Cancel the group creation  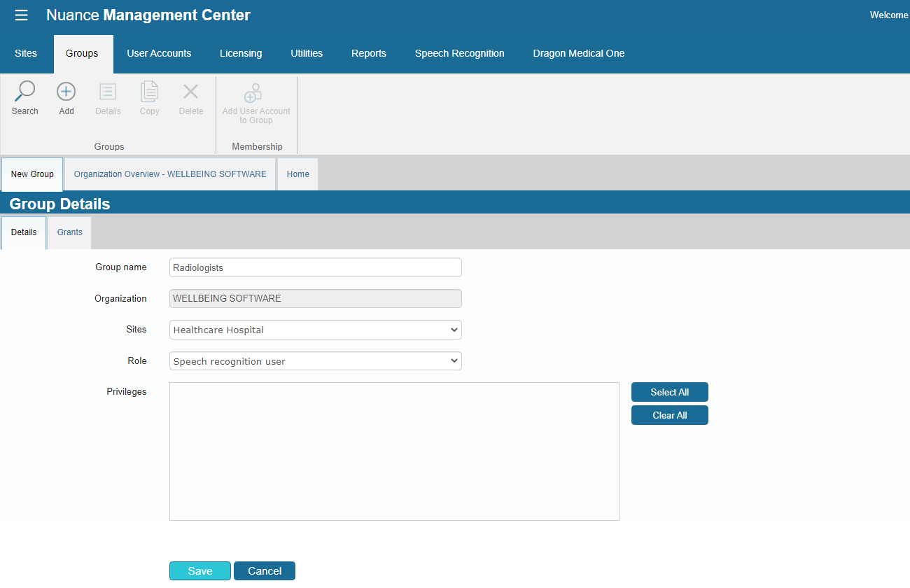pyautogui.click(x=265, y=571)
